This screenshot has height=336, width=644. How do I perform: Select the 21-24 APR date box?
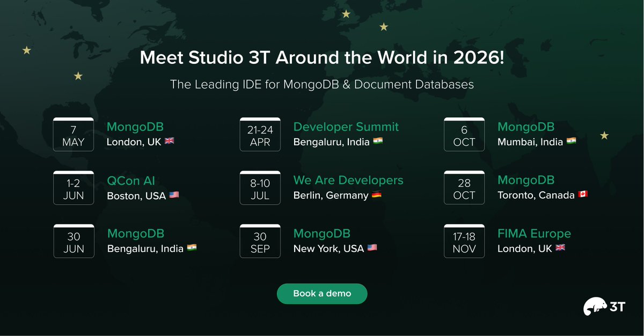(x=260, y=135)
